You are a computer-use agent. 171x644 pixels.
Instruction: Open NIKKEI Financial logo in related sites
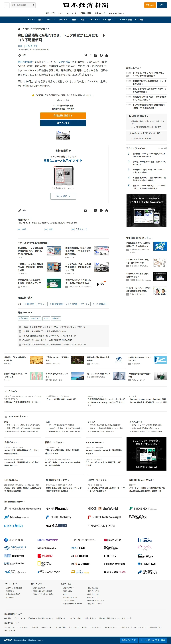tap(58, 508)
